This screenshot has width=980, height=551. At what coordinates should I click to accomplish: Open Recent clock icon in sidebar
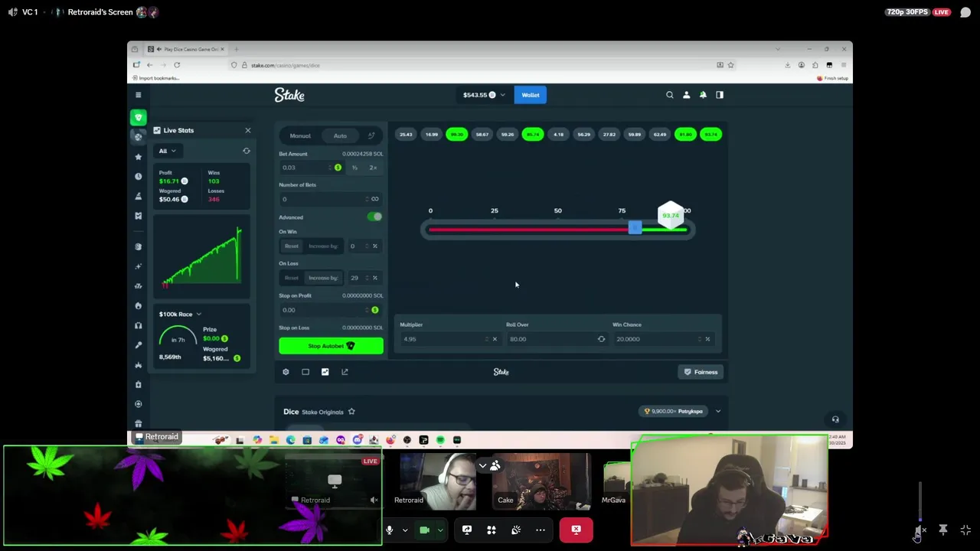(x=138, y=176)
